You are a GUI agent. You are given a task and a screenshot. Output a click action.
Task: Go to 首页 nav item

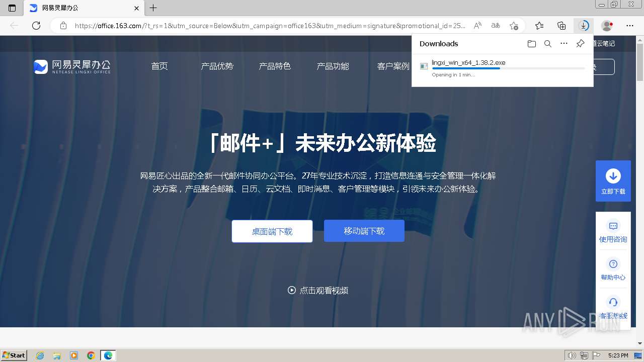[x=159, y=66]
